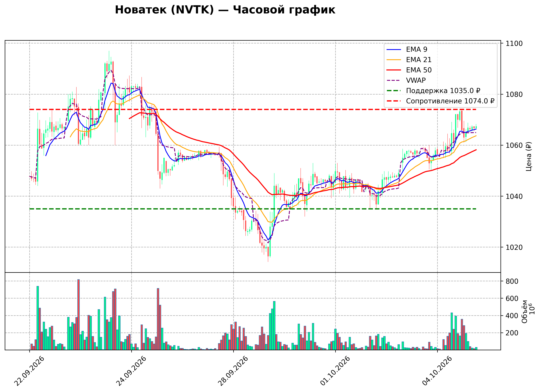The width and height of the screenshot is (541, 392).
Task: Click the tallest red volume bar above 800
Action: (79, 315)
